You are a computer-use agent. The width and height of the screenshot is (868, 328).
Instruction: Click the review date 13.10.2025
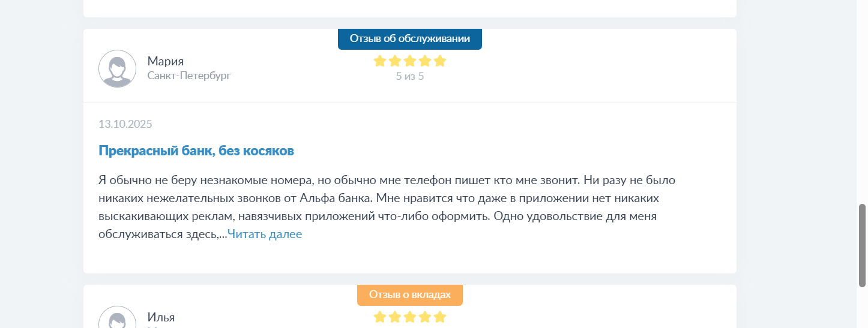pos(125,124)
